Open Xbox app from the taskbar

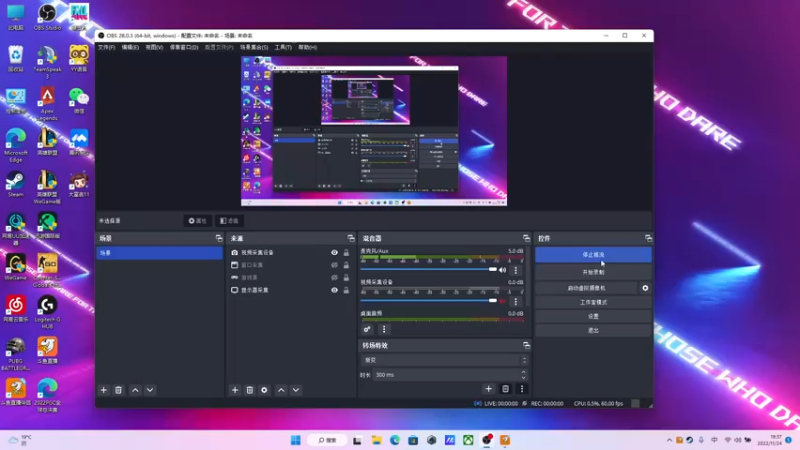coord(468,440)
